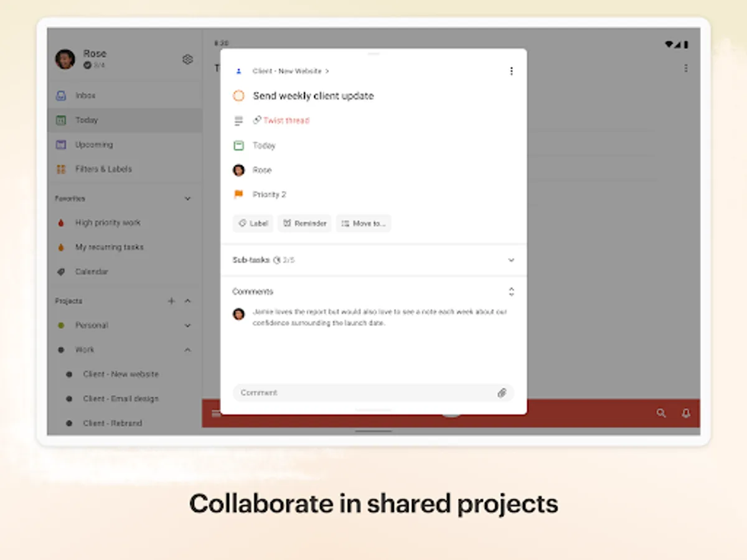This screenshot has width=747, height=560.
Task: Change the Today due date
Action: pos(264,146)
